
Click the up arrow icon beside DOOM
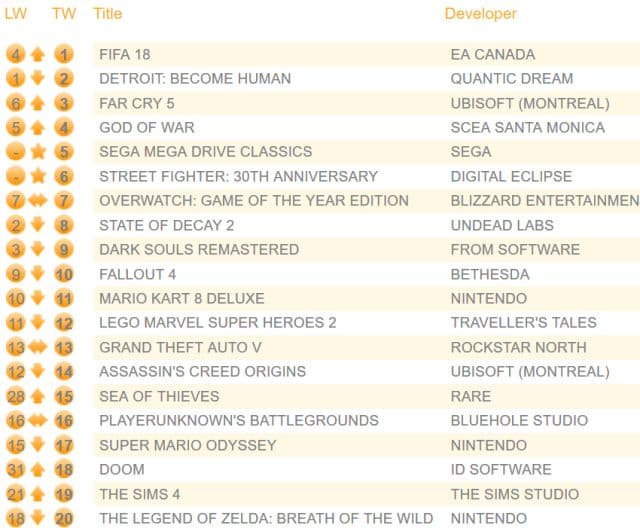pos(39,470)
